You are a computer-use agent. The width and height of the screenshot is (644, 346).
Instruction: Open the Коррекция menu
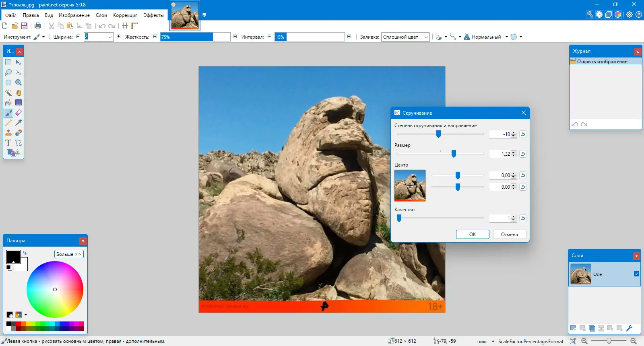pos(125,15)
